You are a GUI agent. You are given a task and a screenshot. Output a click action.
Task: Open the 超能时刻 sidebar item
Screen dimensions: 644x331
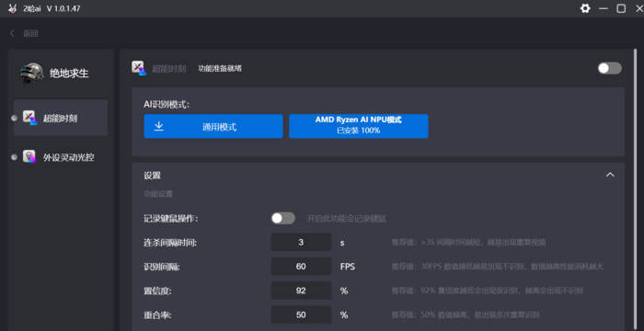[61, 118]
